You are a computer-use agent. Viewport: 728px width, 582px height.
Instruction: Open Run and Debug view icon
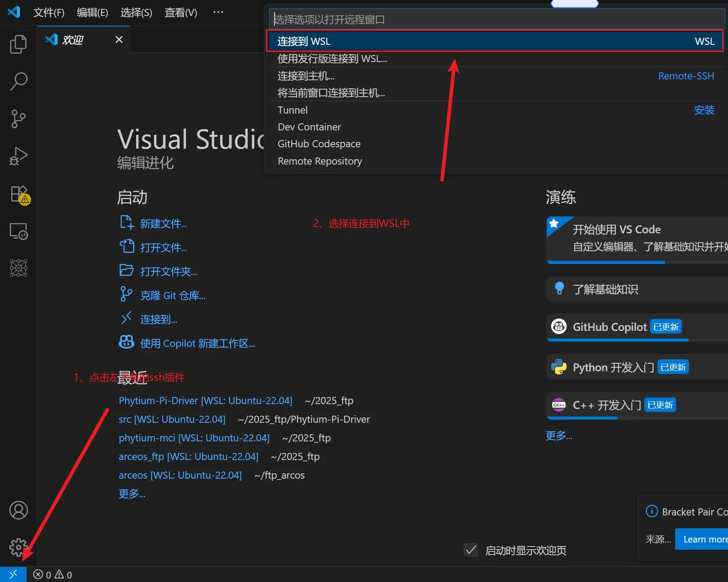click(x=18, y=156)
